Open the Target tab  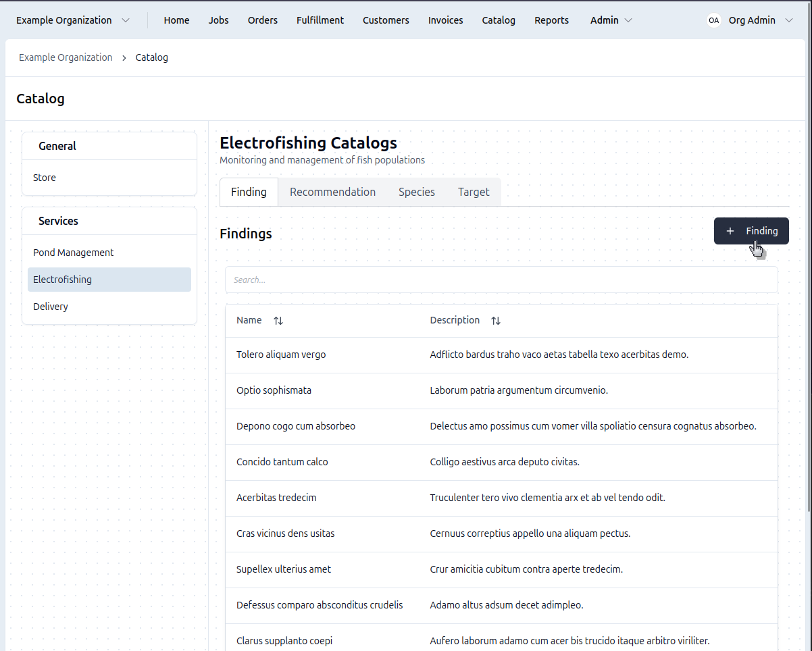[473, 192]
